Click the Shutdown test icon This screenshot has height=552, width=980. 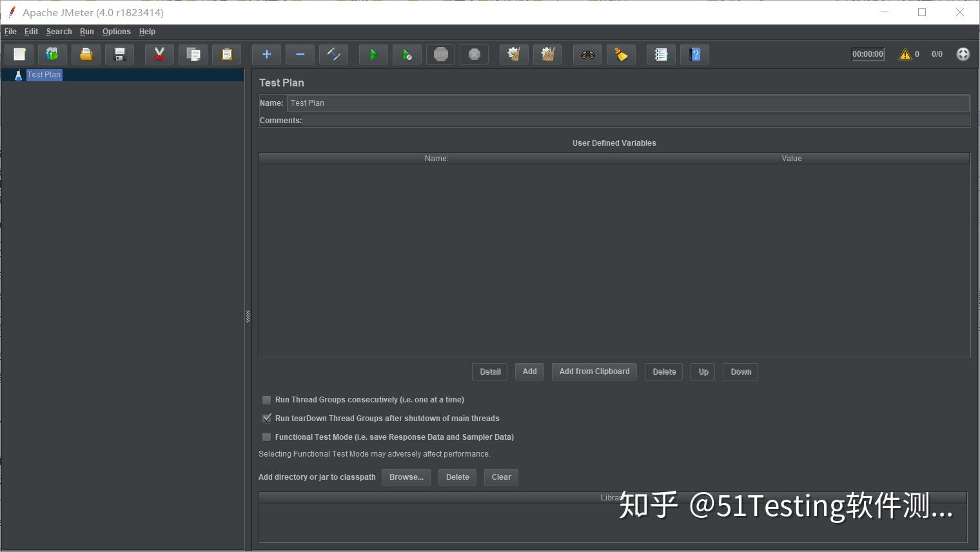click(475, 54)
